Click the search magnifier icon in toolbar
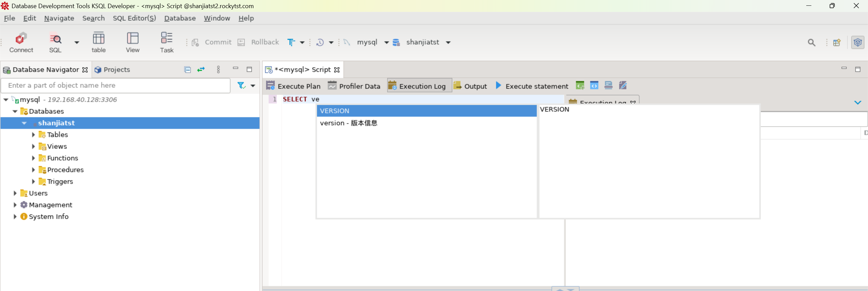 [811, 42]
